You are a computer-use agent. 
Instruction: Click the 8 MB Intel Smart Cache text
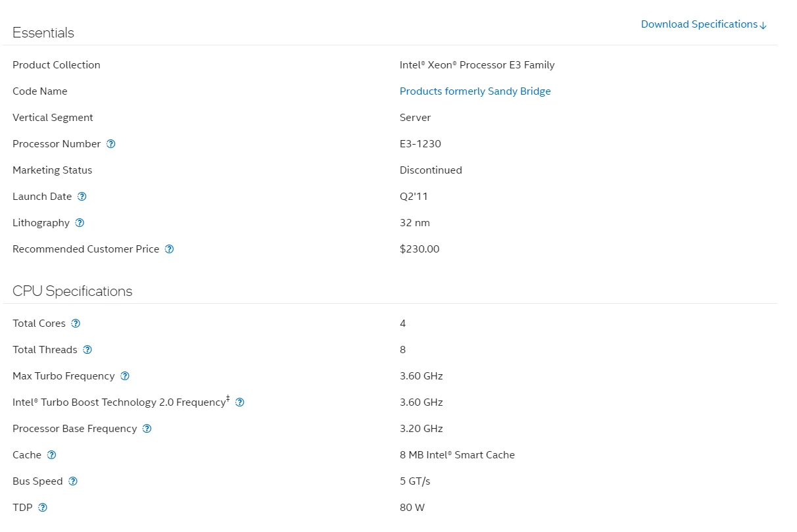(457, 455)
